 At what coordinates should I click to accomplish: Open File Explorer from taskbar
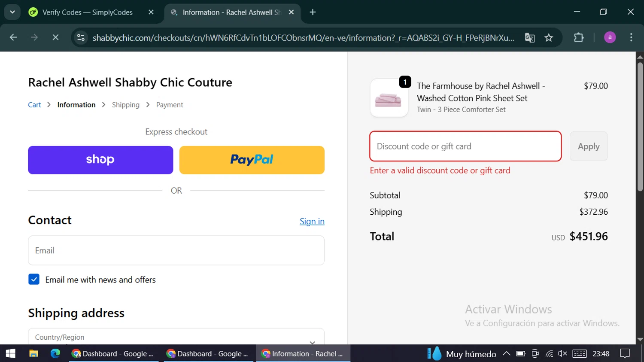33,353
